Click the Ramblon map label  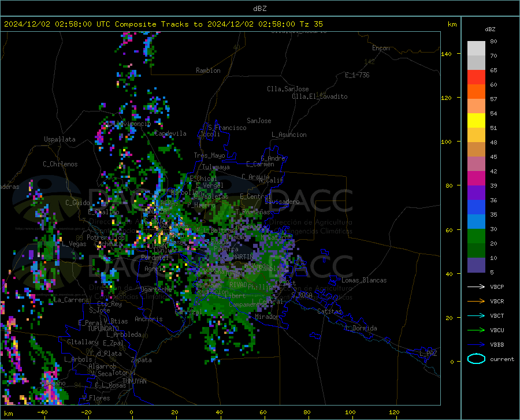208,70
